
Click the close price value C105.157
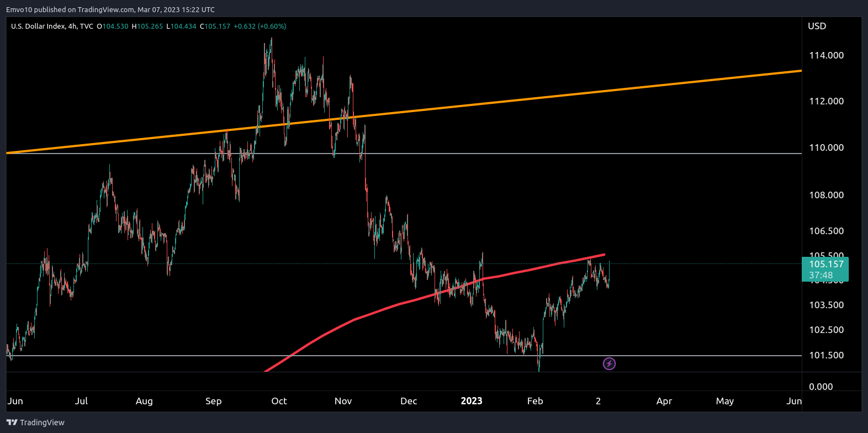click(x=215, y=26)
